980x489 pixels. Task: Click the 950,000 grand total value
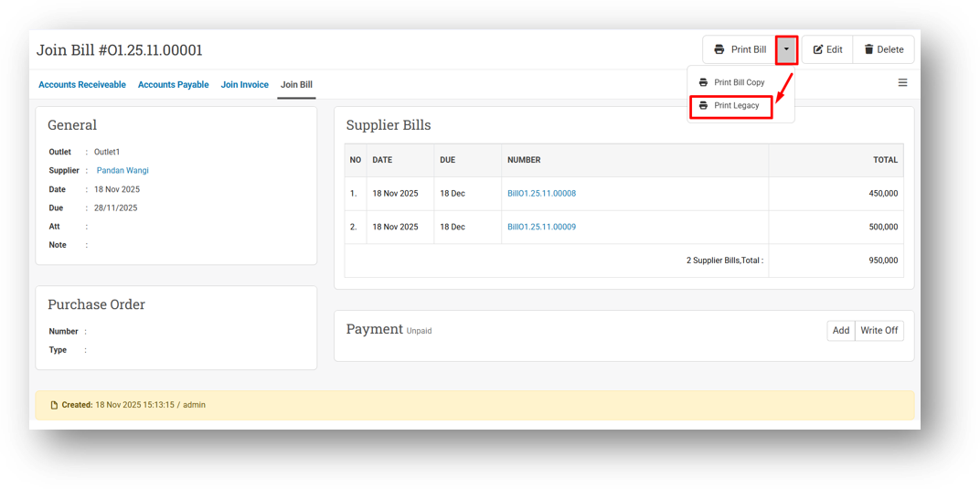point(883,260)
